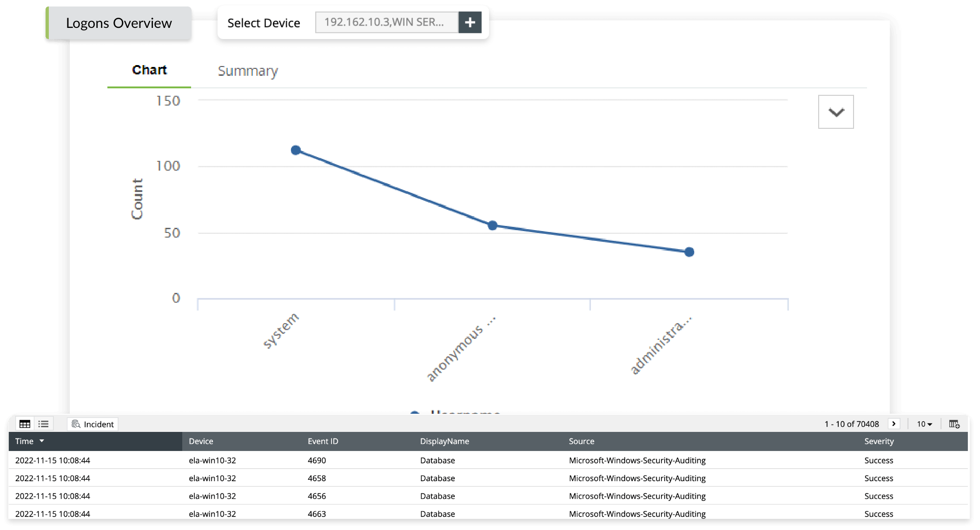The width and height of the screenshot is (980, 530).
Task: Switch to the Summary tab
Action: coord(248,71)
